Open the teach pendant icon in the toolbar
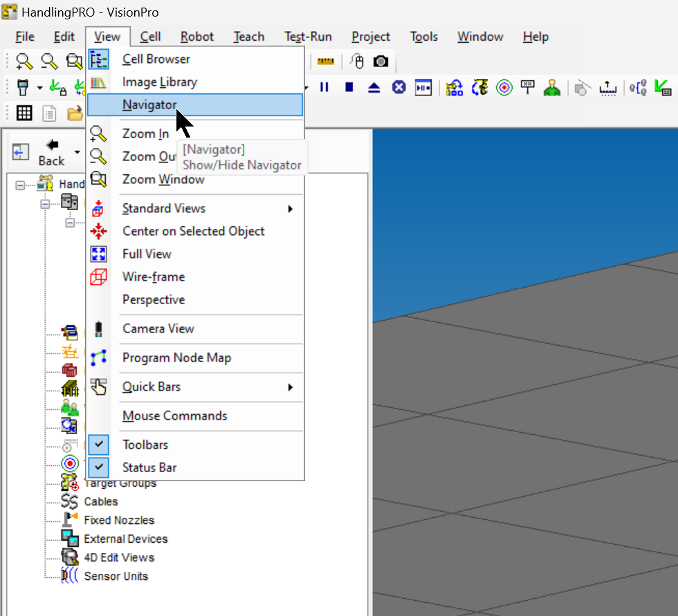Screen dimensions: 678x616 (23, 88)
